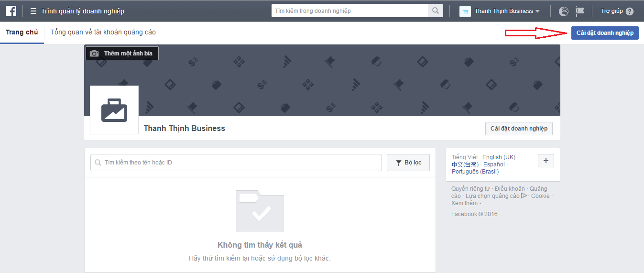Switch to the Trang chủ tab
The height and width of the screenshot is (273, 644).
tap(22, 33)
